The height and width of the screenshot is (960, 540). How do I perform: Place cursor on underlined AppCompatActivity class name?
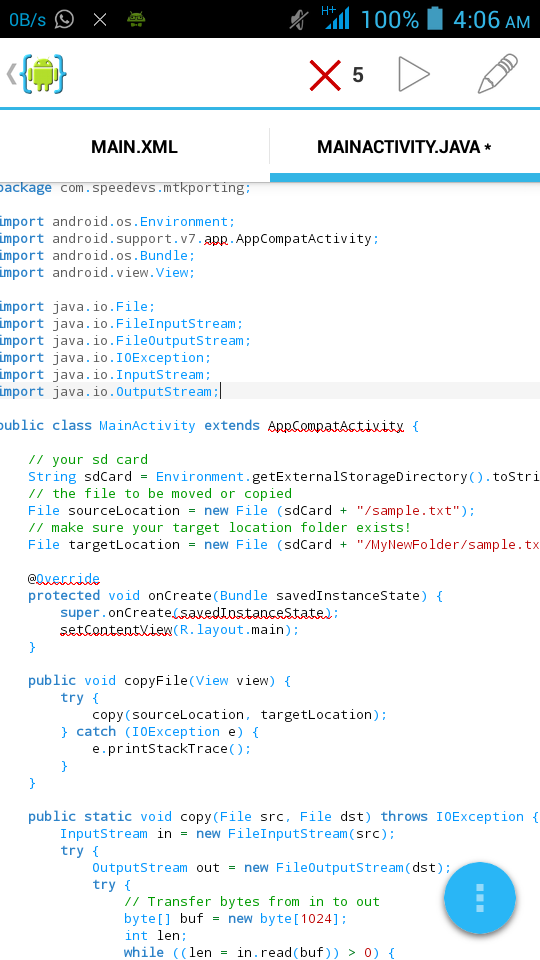point(336,426)
